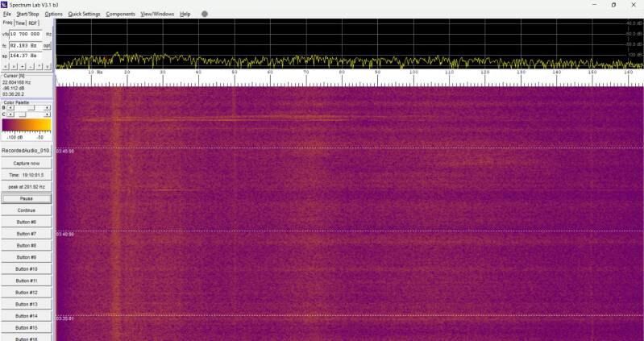Click the C contrast slider thumb

pyautogui.click(x=23, y=114)
